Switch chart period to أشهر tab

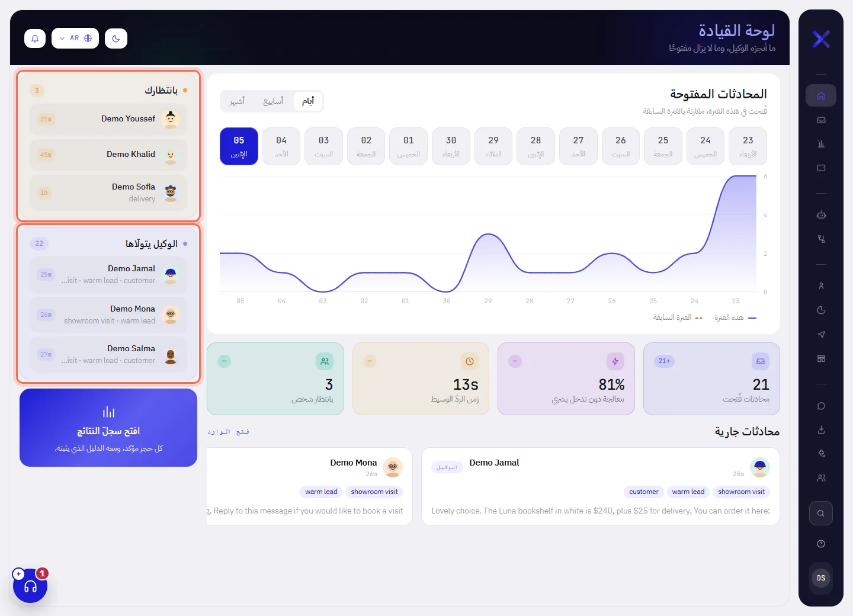[x=237, y=101]
